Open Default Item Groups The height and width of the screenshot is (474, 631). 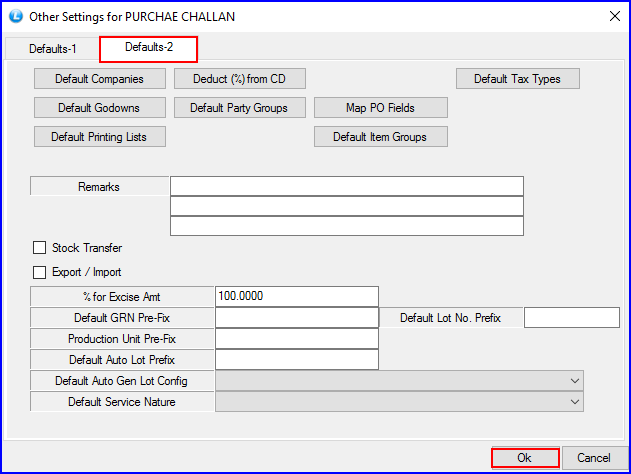pyautogui.click(x=381, y=137)
